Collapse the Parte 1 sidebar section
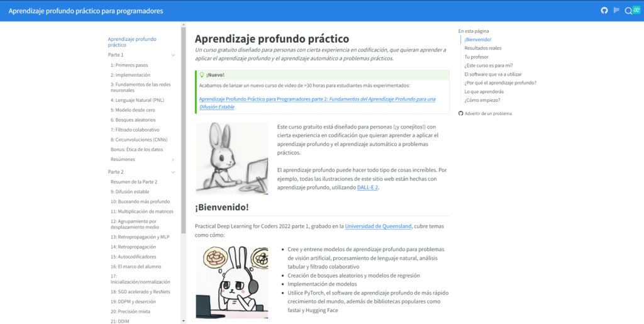 173,55
